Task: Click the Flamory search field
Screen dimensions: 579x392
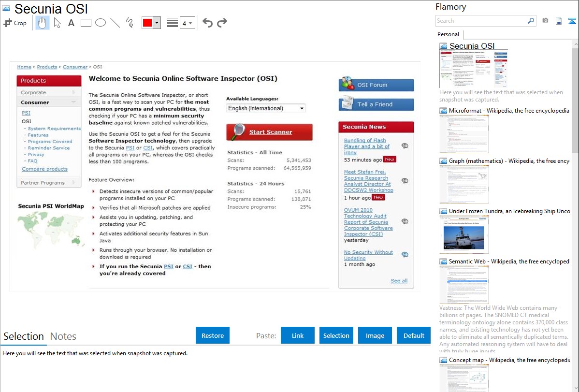Action: [481, 21]
